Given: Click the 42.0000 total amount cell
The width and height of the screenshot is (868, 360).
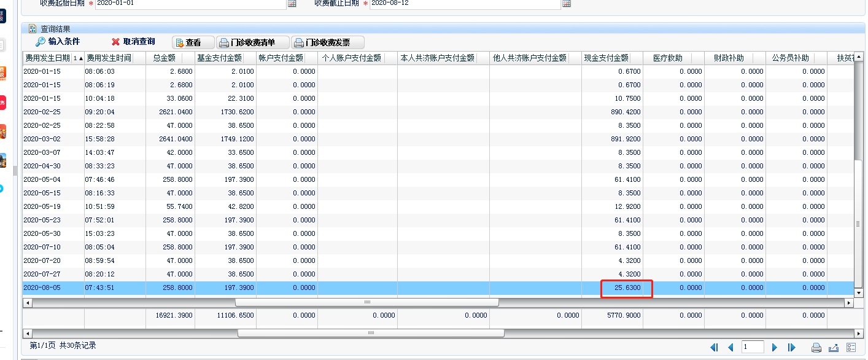Looking at the screenshot, I should tap(170, 152).
